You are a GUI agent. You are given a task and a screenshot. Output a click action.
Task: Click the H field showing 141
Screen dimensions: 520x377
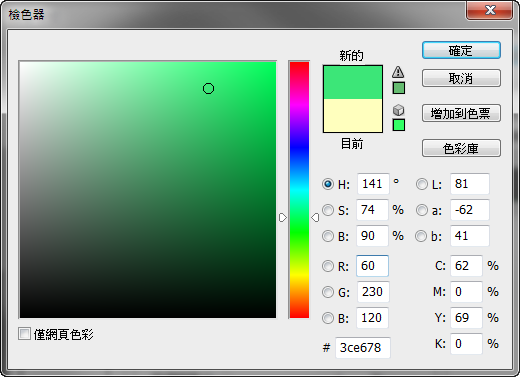point(373,184)
